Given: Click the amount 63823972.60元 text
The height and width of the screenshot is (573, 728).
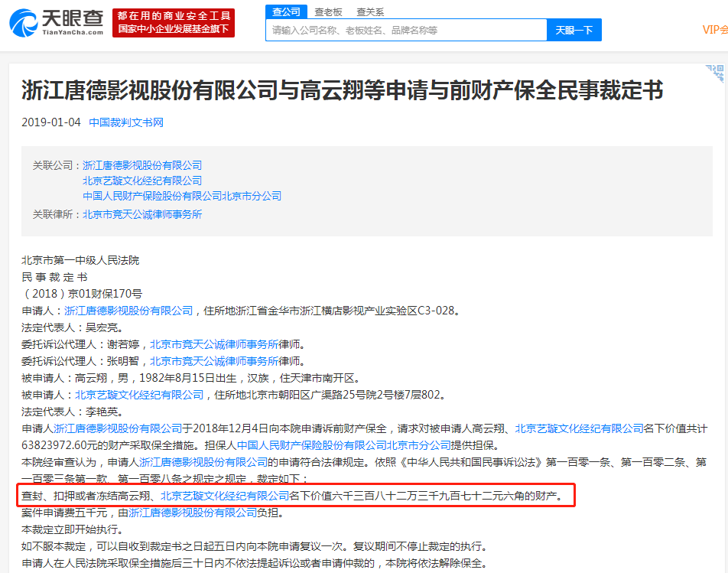Looking at the screenshot, I should [x=60, y=444].
